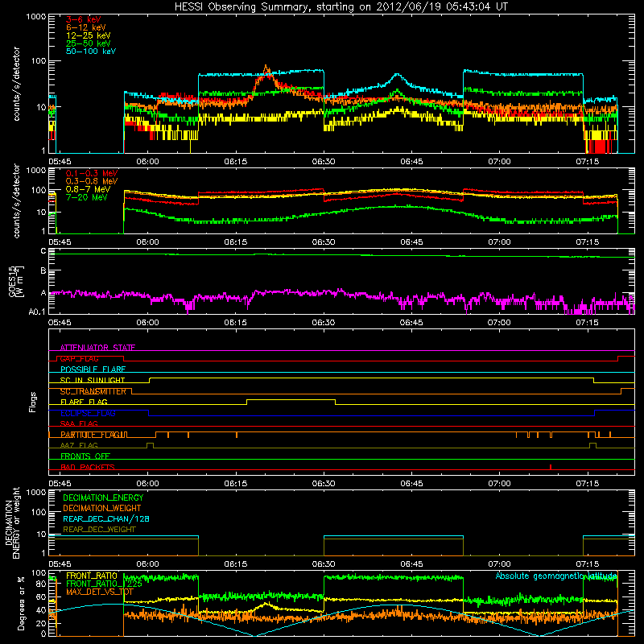This screenshot has width=644, height=644.
Task: Click the FLARE_FLAG label
Action: point(84,402)
